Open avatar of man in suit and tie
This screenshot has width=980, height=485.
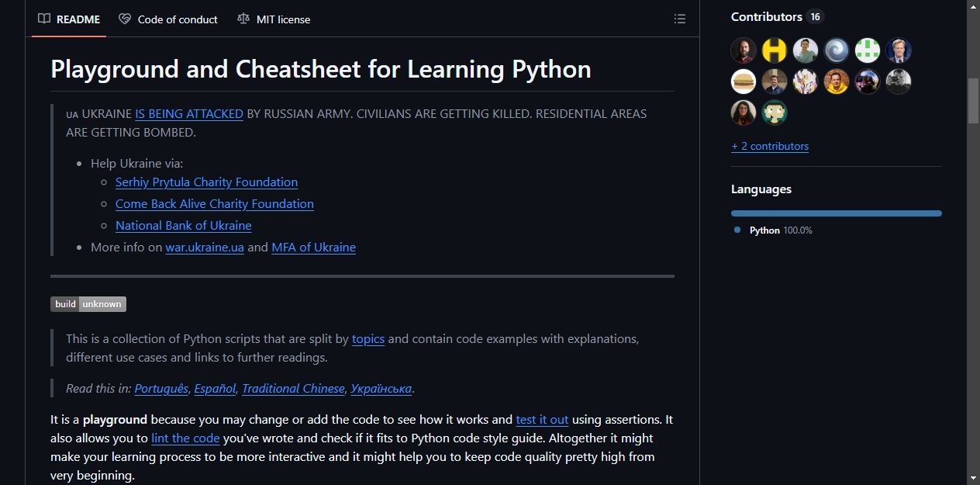click(899, 50)
